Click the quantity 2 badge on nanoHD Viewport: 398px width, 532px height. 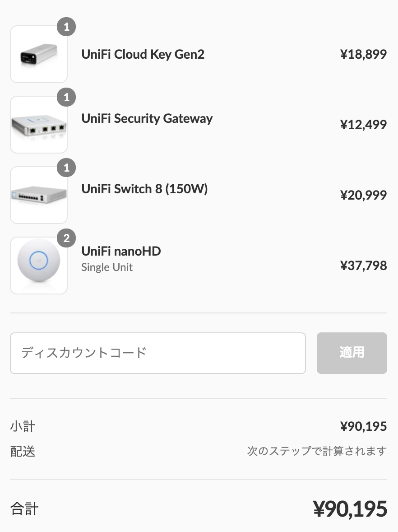[x=66, y=238]
